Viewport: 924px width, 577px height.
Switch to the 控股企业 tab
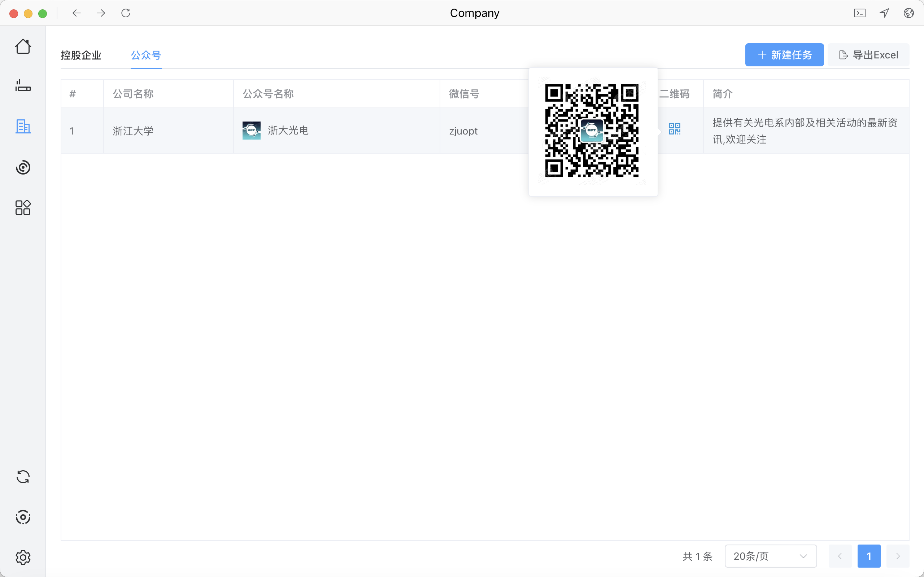tap(81, 55)
